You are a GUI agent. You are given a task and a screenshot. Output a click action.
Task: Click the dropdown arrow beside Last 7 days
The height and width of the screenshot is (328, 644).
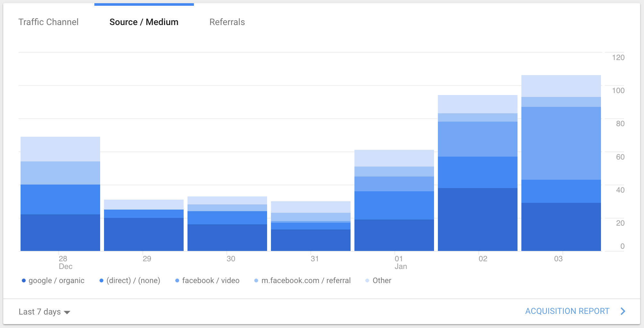[x=67, y=312]
